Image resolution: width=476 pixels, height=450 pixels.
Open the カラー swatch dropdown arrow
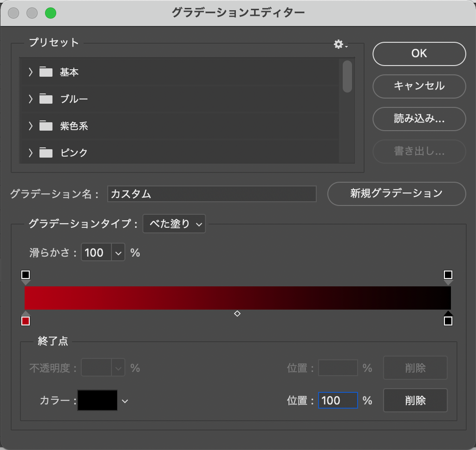pyautogui.click(x=124, y=401)
